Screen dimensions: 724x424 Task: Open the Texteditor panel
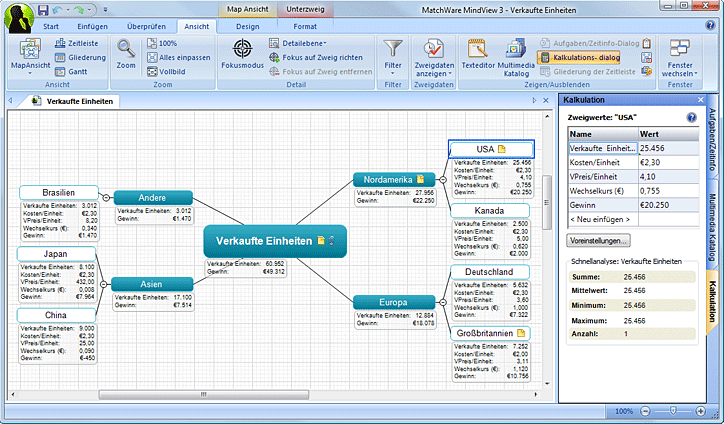(x=478, y=54)
